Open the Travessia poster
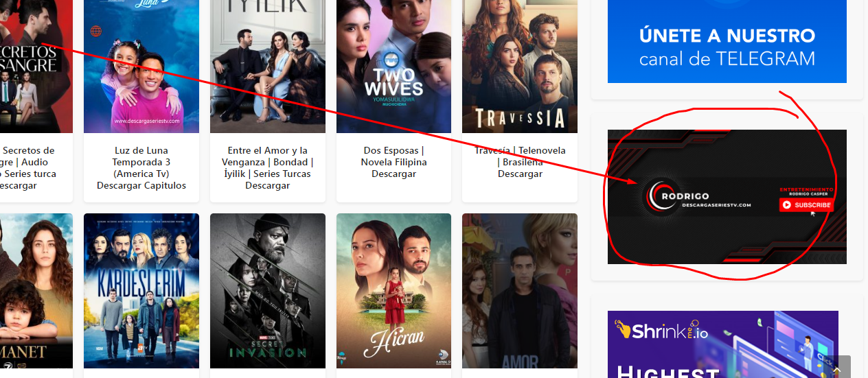Screen dimensions: 868x378 coord(520,67)
